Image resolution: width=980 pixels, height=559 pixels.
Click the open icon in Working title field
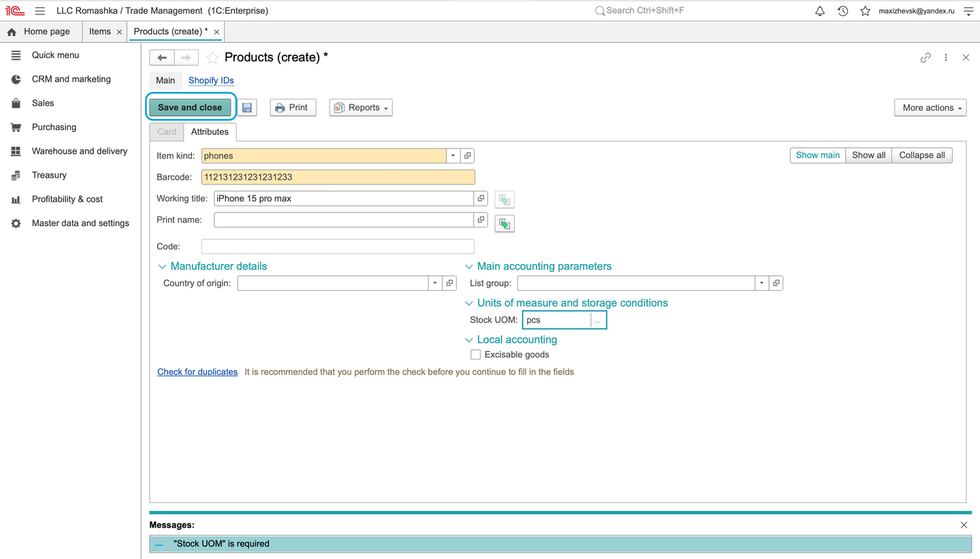point(481,198)
